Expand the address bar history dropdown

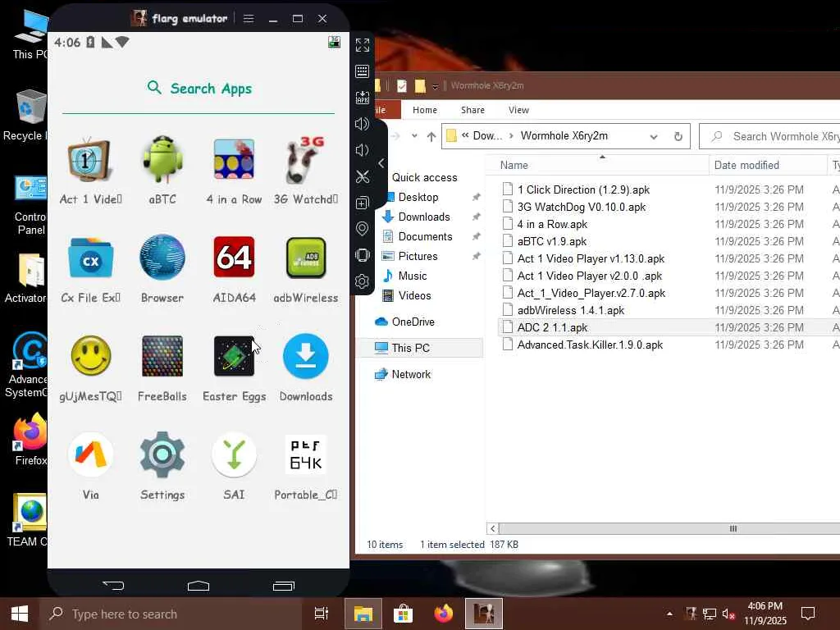click(654, 137)
